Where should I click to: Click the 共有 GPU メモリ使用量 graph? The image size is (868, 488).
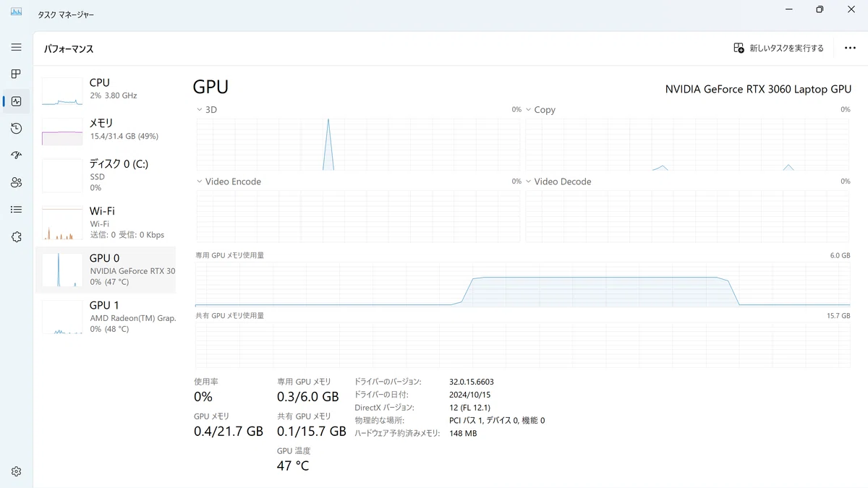[522, 346]
